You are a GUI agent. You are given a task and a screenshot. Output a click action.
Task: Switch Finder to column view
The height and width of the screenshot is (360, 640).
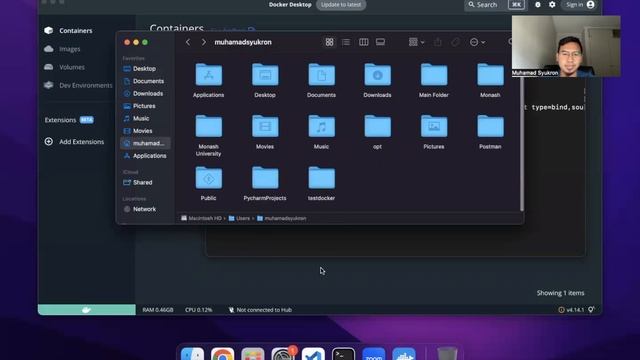[x=363, y=42]
